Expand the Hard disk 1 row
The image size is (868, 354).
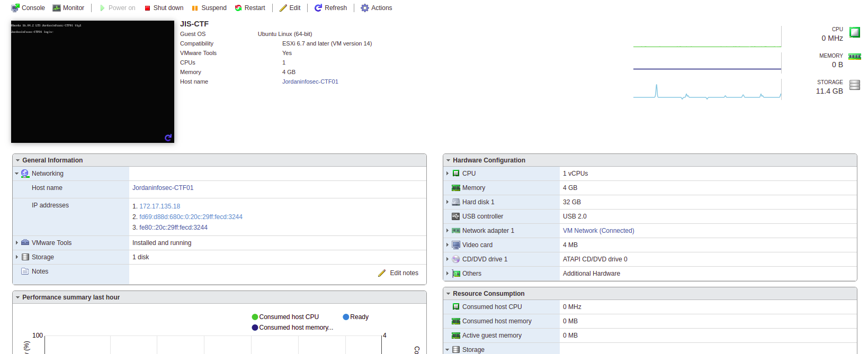(448, 202)
